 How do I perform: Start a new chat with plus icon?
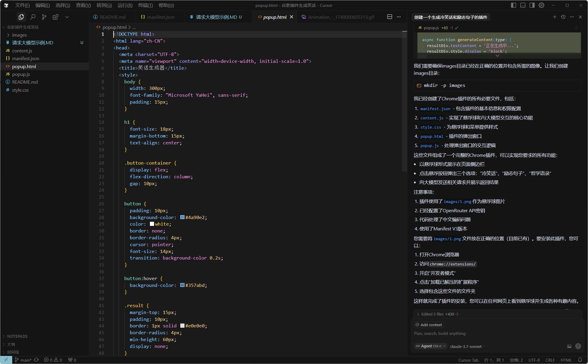(x=554, y=17)
